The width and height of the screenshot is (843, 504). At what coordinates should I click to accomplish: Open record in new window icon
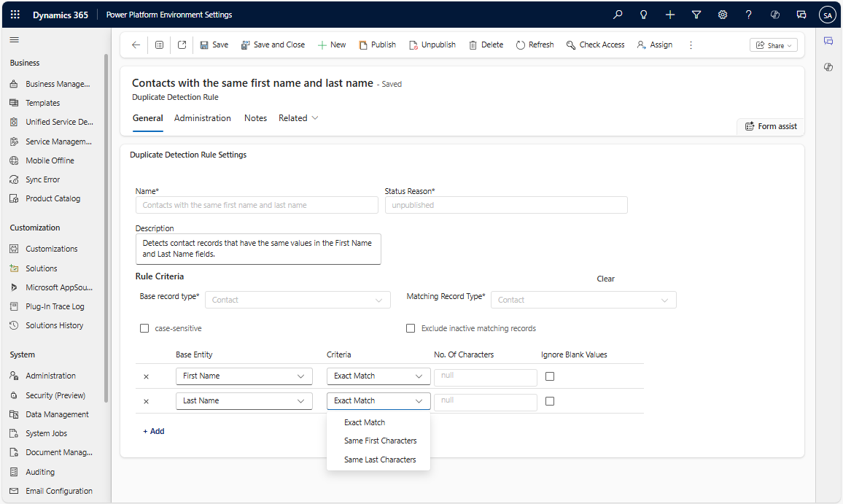point(182,45)
